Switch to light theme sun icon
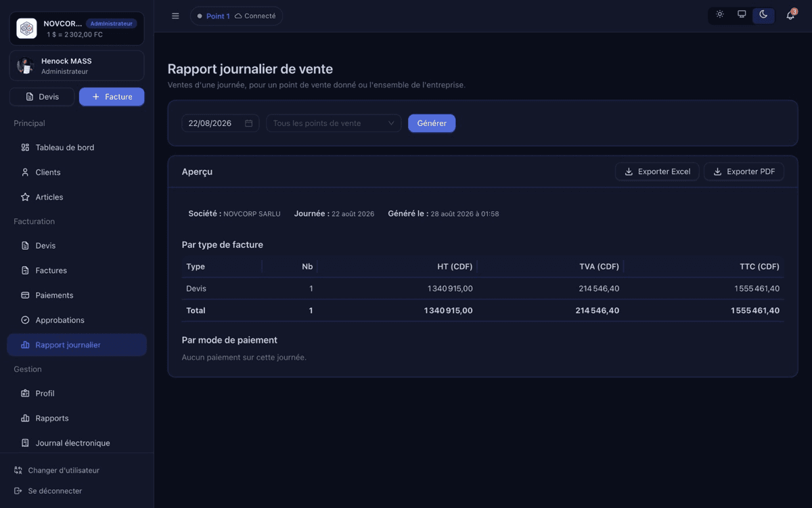 (720, 15)
